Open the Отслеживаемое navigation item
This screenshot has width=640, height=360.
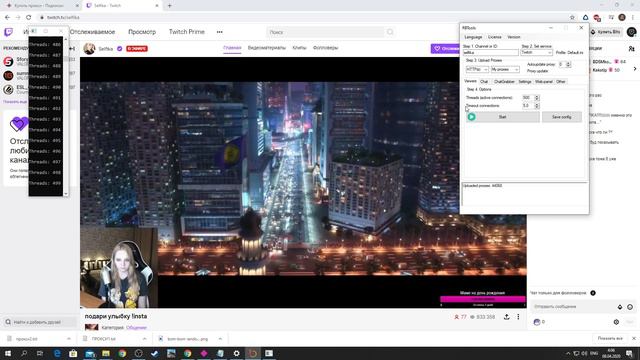[x=92, y=32]
